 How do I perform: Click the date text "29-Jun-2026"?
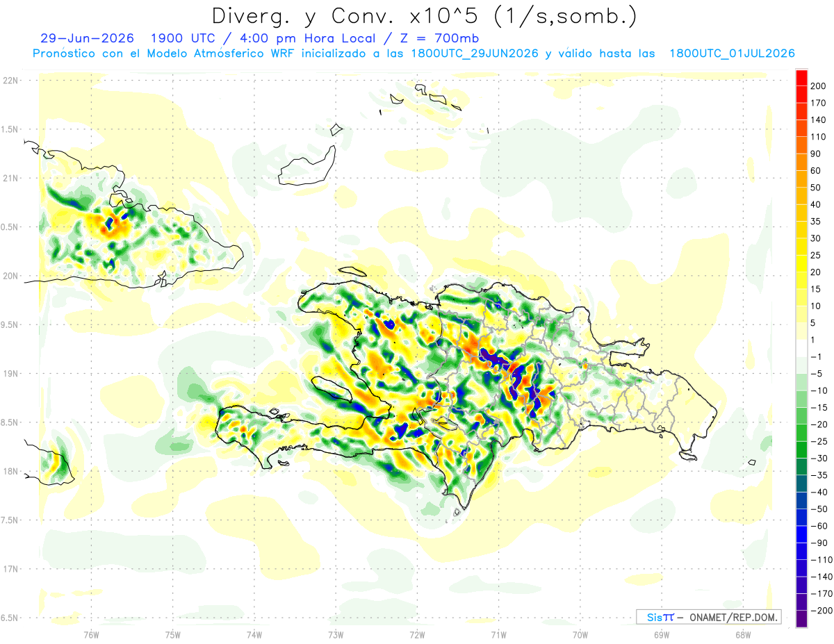pos(87,38)
